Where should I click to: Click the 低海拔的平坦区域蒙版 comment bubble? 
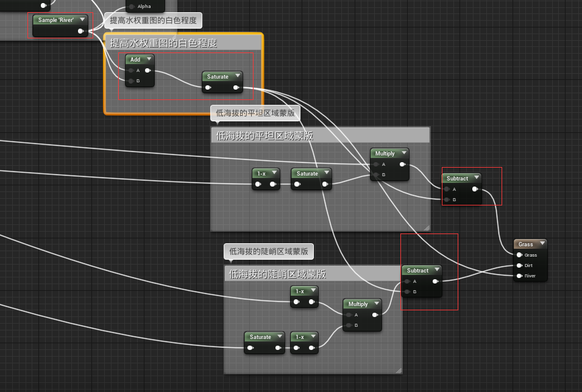(255, 113)
